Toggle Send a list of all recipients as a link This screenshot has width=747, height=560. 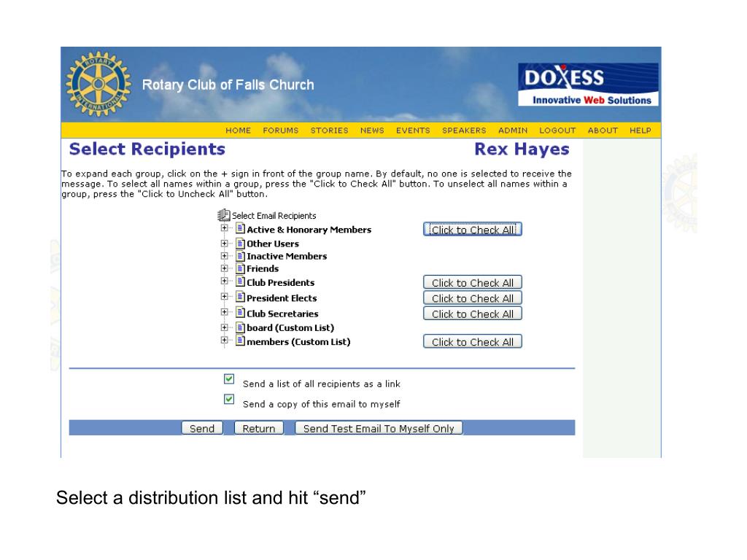(x=229, y=379)
